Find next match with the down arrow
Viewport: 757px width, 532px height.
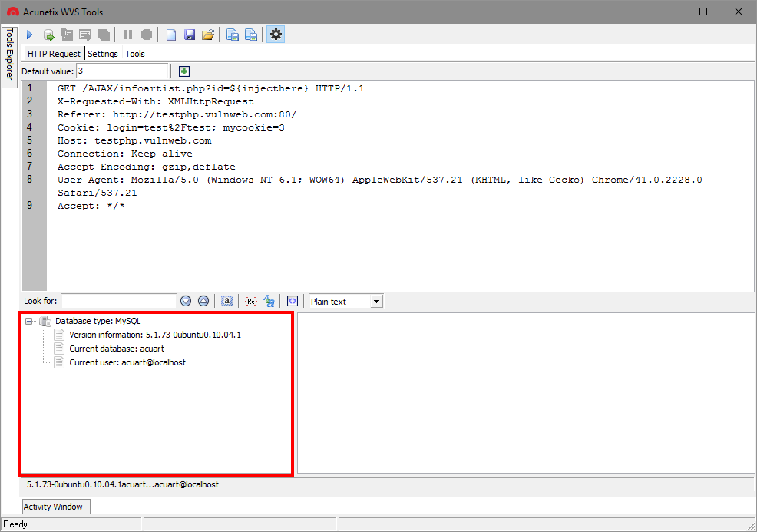pos(186,301)
